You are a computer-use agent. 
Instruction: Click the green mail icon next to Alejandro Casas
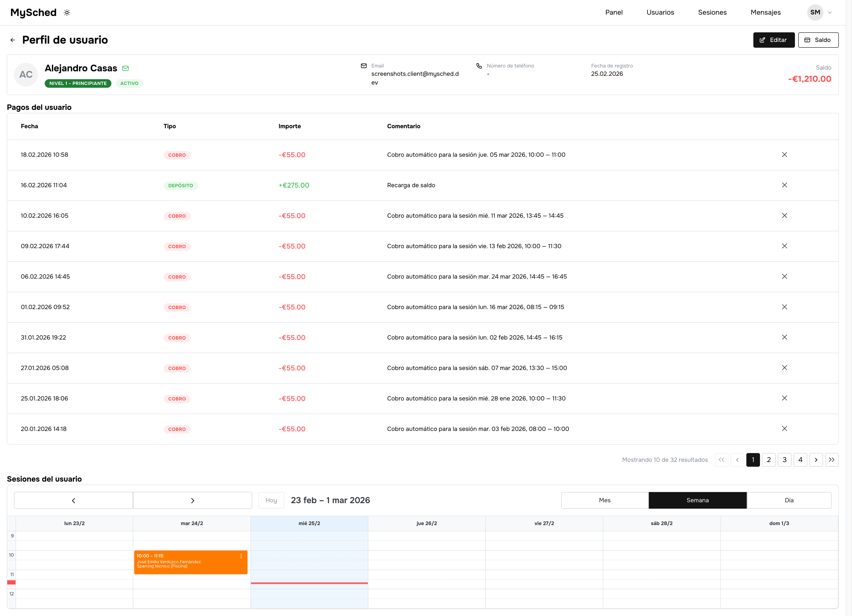[x=126, y=68]
